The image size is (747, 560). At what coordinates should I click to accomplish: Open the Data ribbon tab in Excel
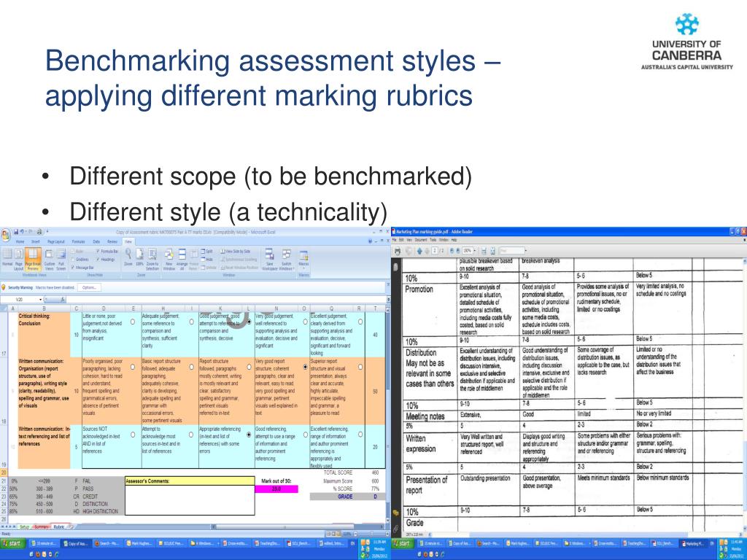pyautogui.click(x=97, y=241)
